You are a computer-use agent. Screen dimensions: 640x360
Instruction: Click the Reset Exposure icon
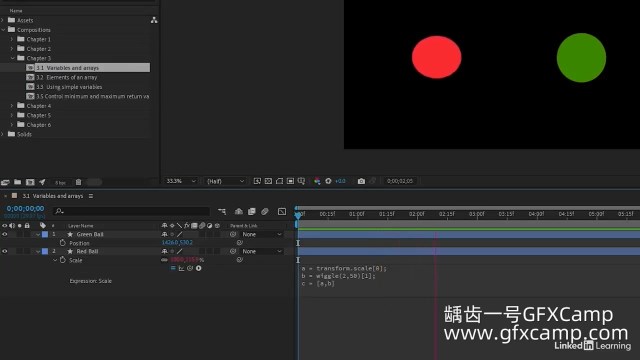coord(328,181)
